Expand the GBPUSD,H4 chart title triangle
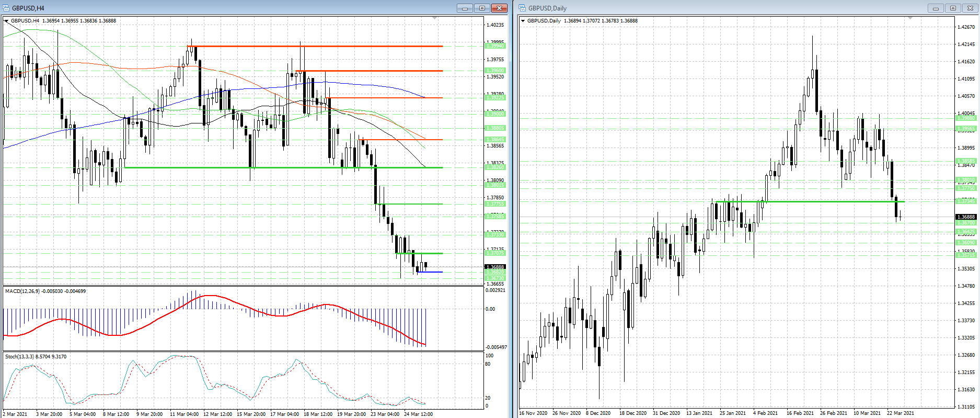Viewport: 980px width, 418px height. tap(6, 21)
